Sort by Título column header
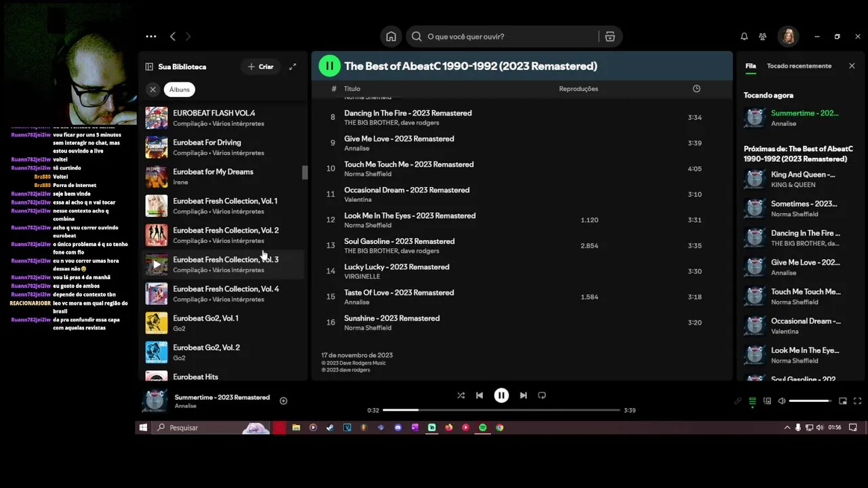868x488 pixels. pos(352,89)
